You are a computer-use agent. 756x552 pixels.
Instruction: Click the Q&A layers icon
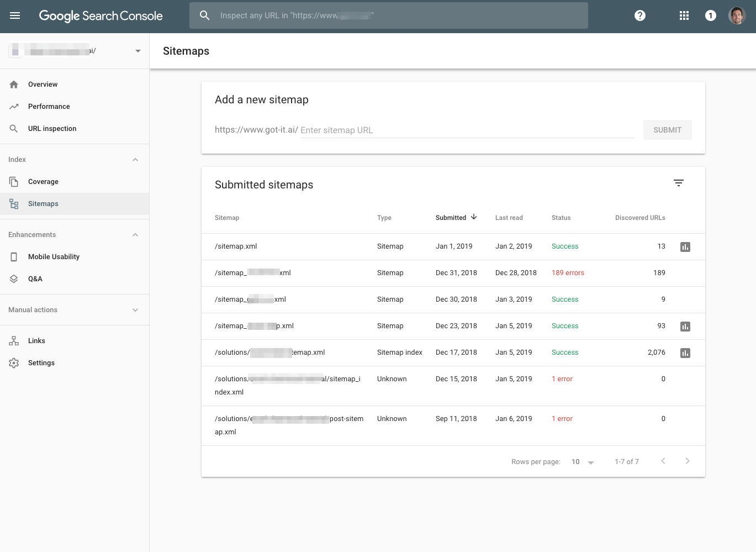14,279
